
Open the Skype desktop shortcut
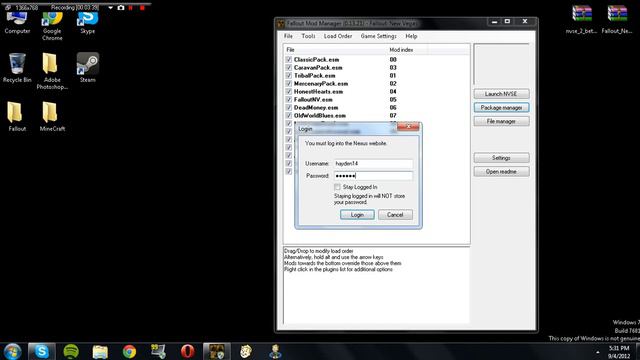pos(87,23)
